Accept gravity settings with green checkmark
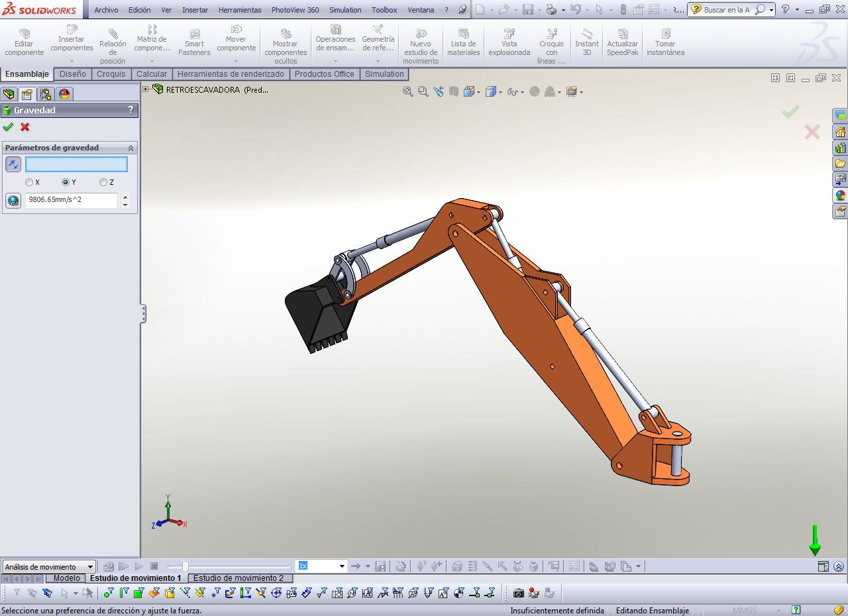 click(x=8, y=127)
